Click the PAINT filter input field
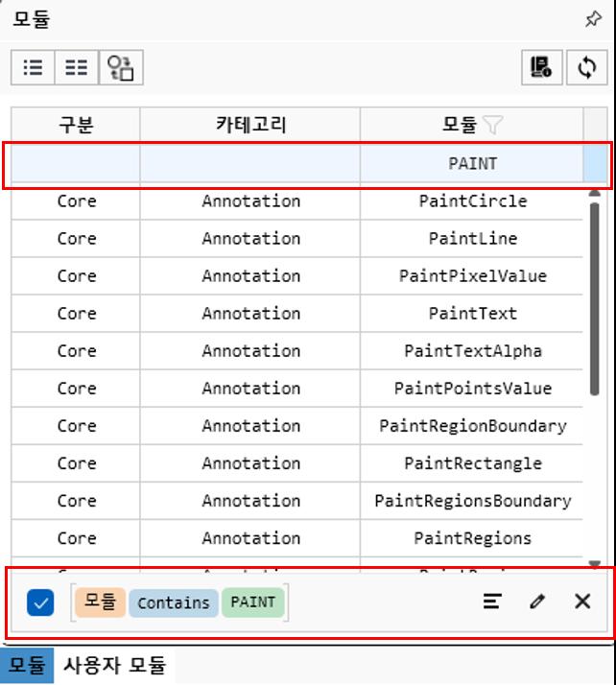This screenshot has width=616, height=685. tap(471, 163)
